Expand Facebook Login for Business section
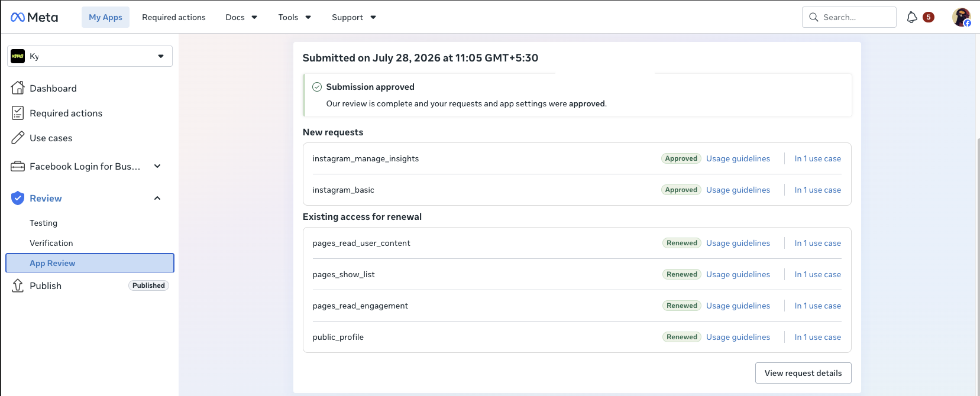980x396 pixels. (157, 166)
